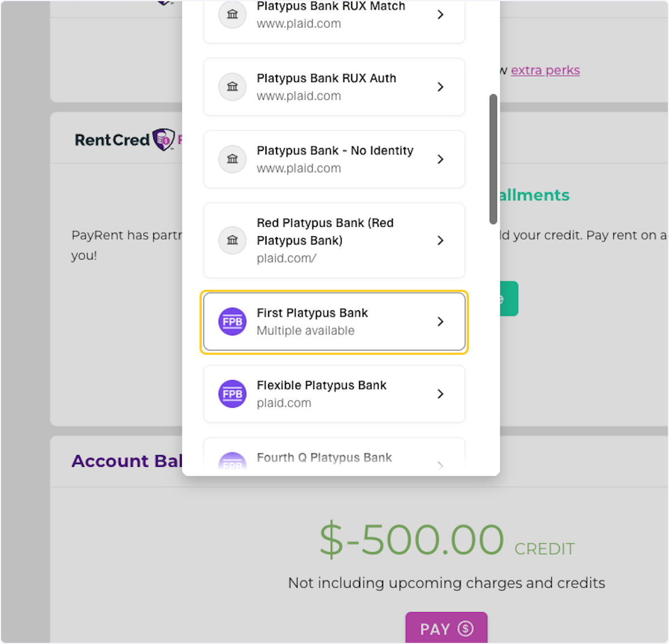
Task: Open the Red Platypus Bank details chevron
Action: point(440,241)
